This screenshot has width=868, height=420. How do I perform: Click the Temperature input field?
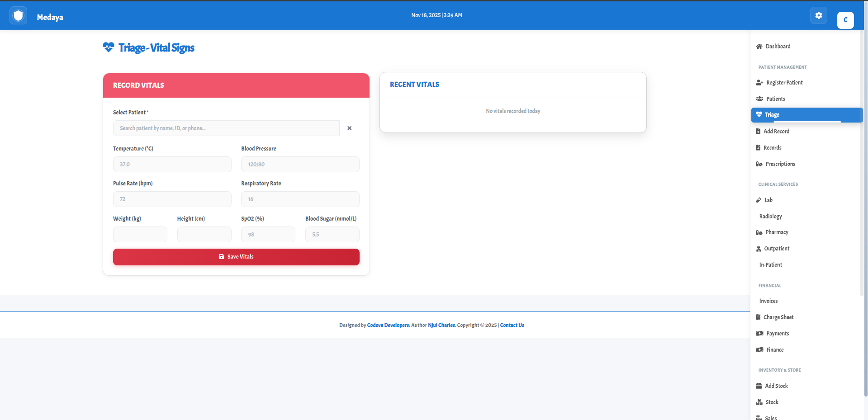172,165
